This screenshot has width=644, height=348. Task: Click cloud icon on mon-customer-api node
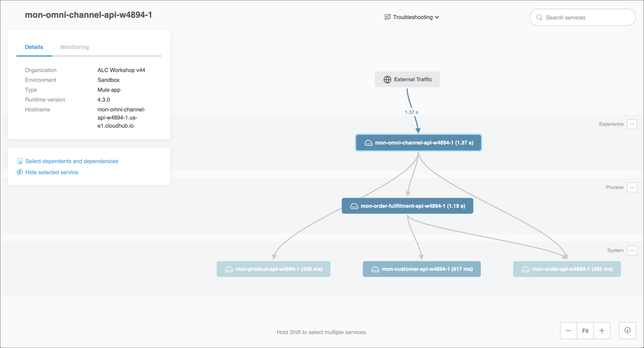[375, 269]
